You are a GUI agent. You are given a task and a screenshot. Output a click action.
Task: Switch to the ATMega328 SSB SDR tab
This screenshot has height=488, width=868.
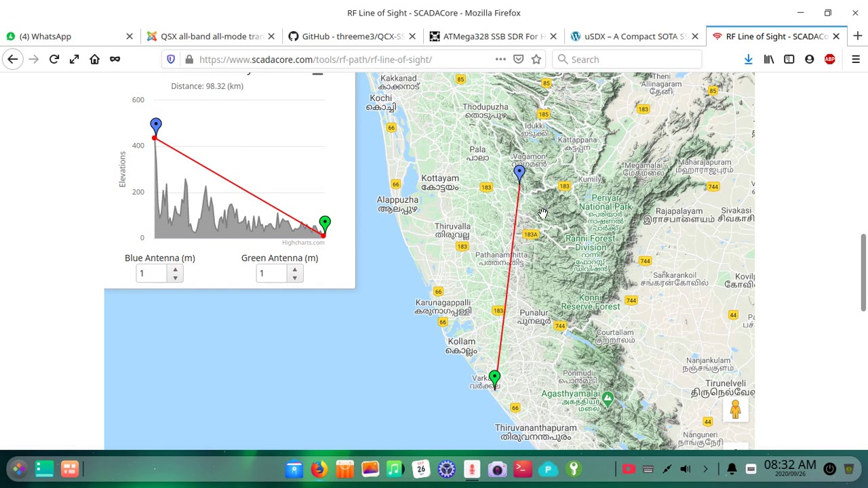[x=492, y=36]
